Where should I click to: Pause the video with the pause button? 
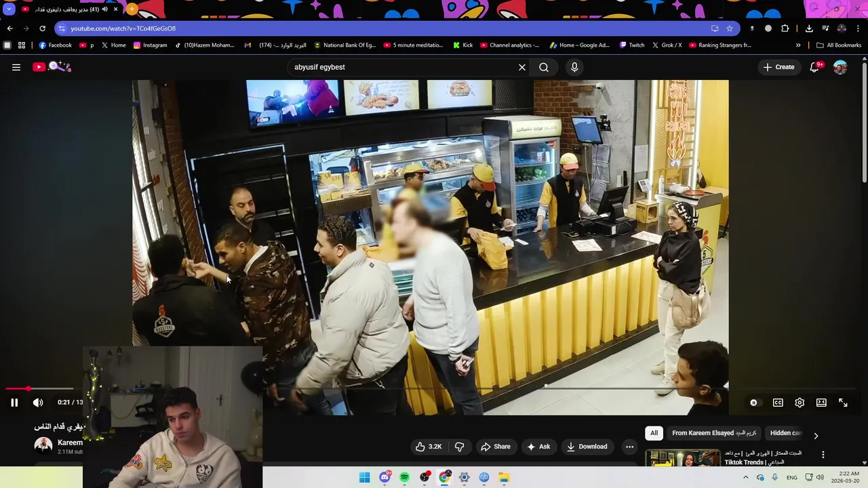[14, 403]
